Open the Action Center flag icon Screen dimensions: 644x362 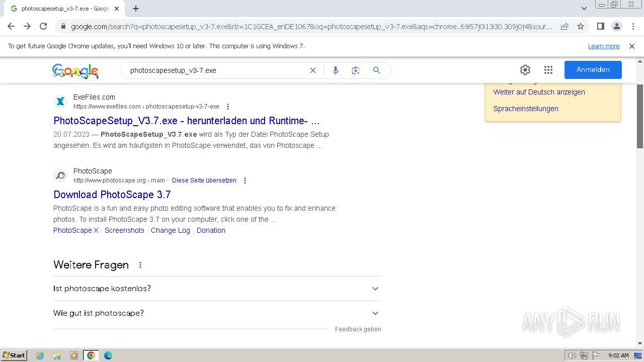[x=596, y=355]
